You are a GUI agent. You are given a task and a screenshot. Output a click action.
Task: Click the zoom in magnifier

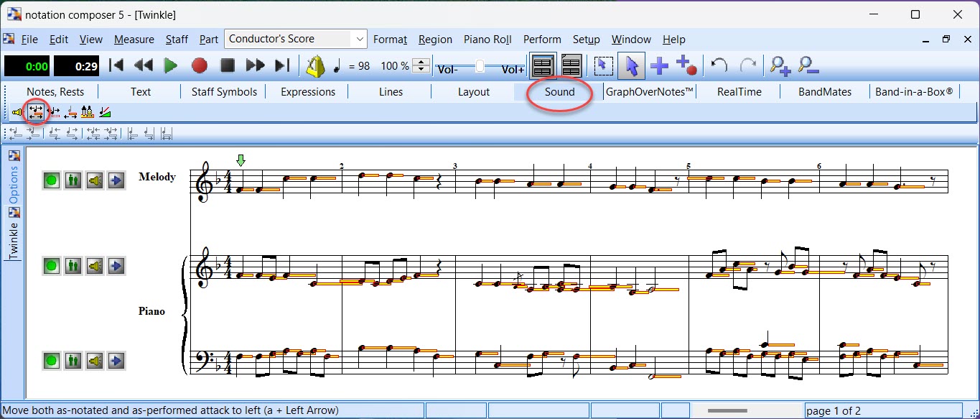[x=780, y=66]
